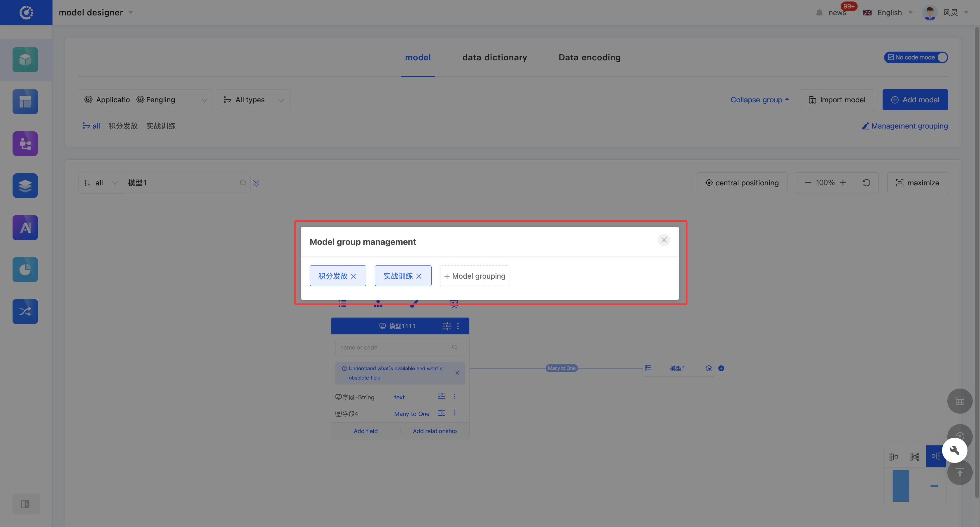The width and height of the screenshot is (980, 527).
Task: Click the news notification bell
Action: click(819, 13)
